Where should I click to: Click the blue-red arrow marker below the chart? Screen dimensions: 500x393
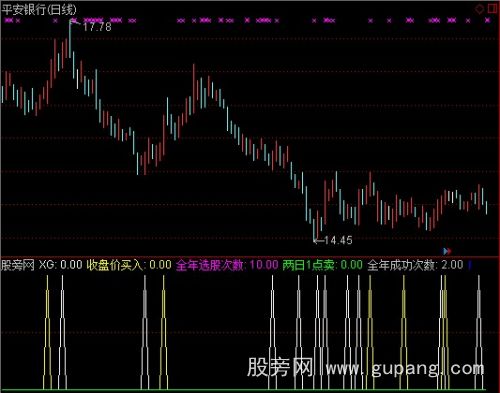(447, 251)
